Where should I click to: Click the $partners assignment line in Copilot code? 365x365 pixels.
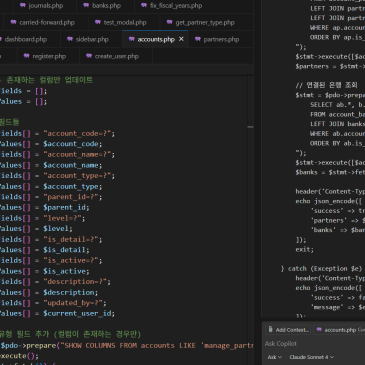pos(330,66)
